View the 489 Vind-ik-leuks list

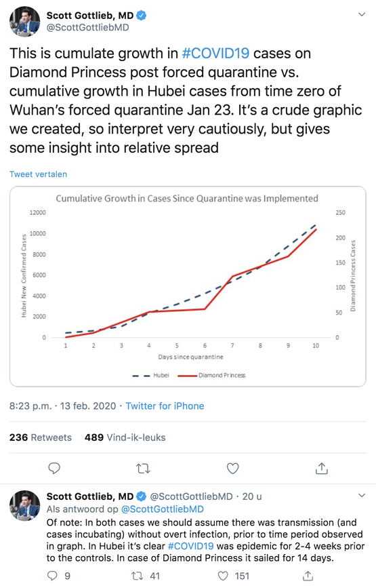(x=125, y=437)
